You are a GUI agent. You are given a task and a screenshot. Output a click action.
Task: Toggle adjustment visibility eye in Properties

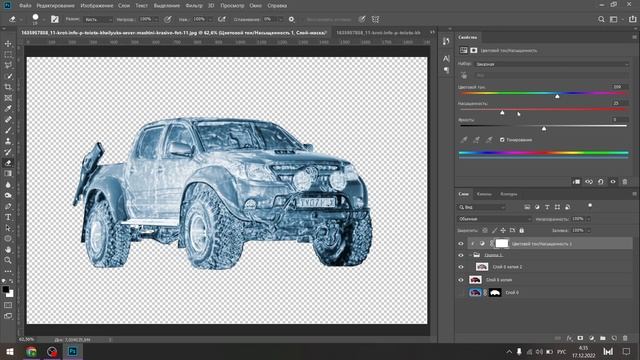point(613,182)
